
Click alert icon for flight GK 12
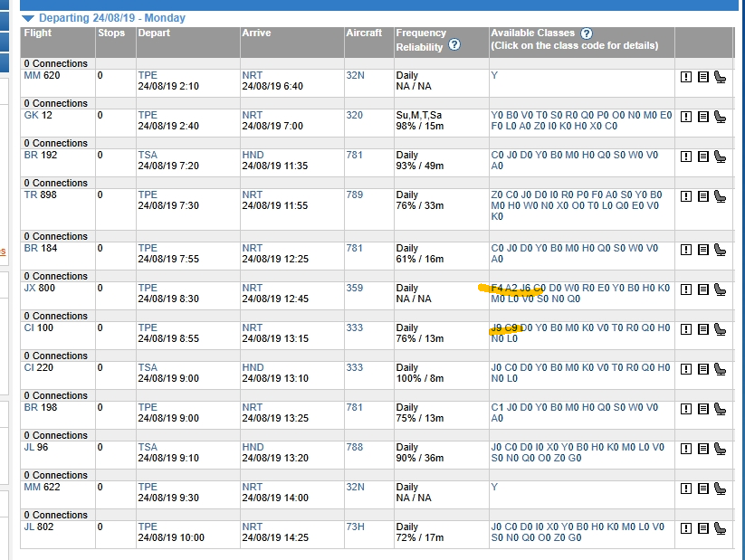pos(686,117)
